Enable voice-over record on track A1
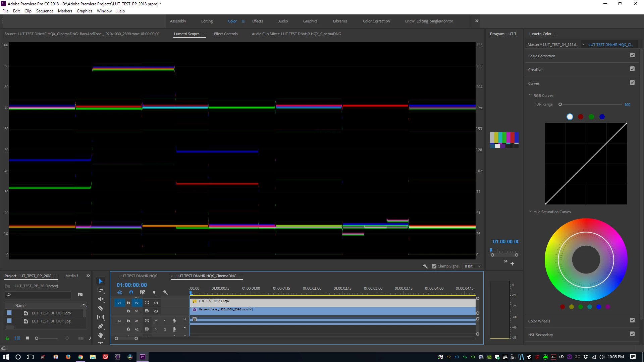 click(x=174, y=321)
